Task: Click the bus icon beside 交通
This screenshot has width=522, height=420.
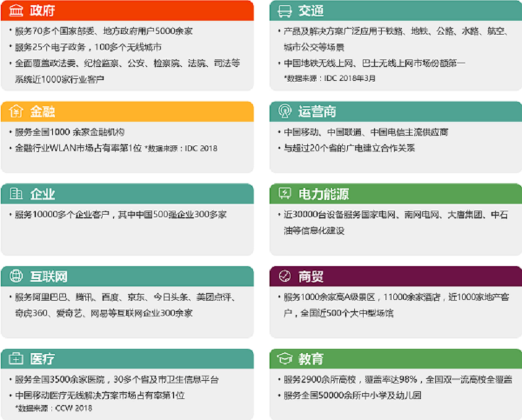Action: click(x=284, y=11)
